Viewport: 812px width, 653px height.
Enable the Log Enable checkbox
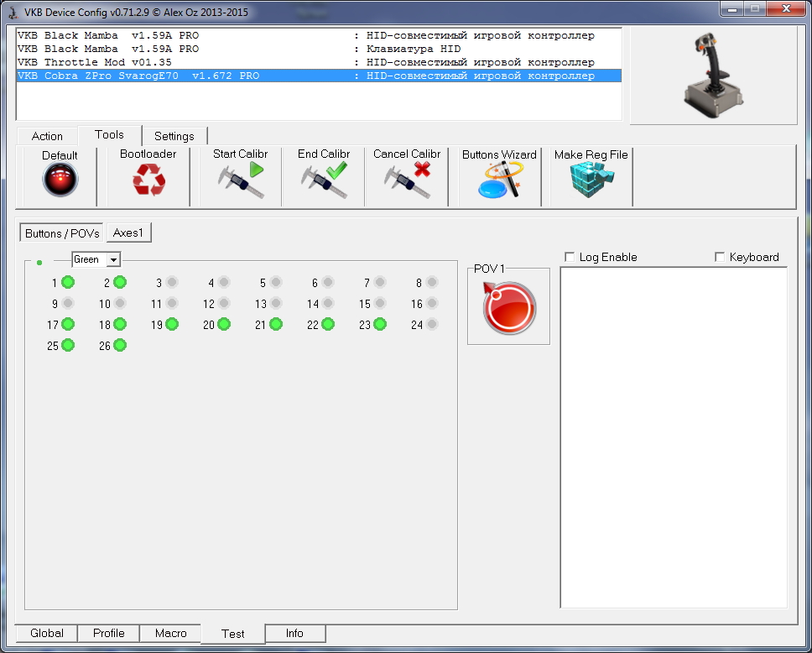pyautogui.click(x=570, y=257)
